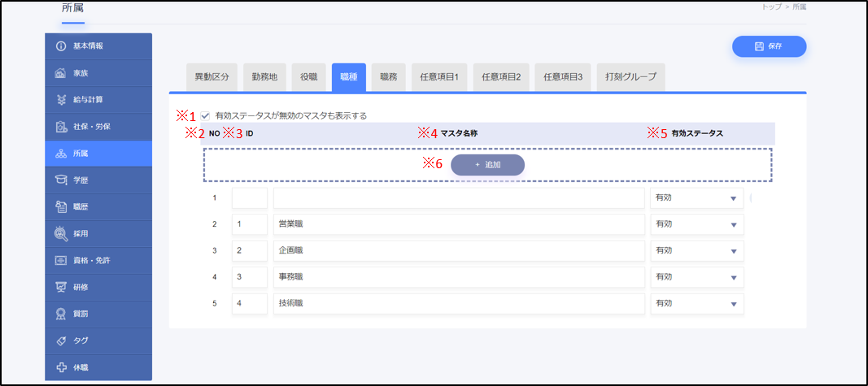This screenshot has width=868, height=386.
Task: Click the 賞罰 medal icon in sidebar
Action: point(62,314)
